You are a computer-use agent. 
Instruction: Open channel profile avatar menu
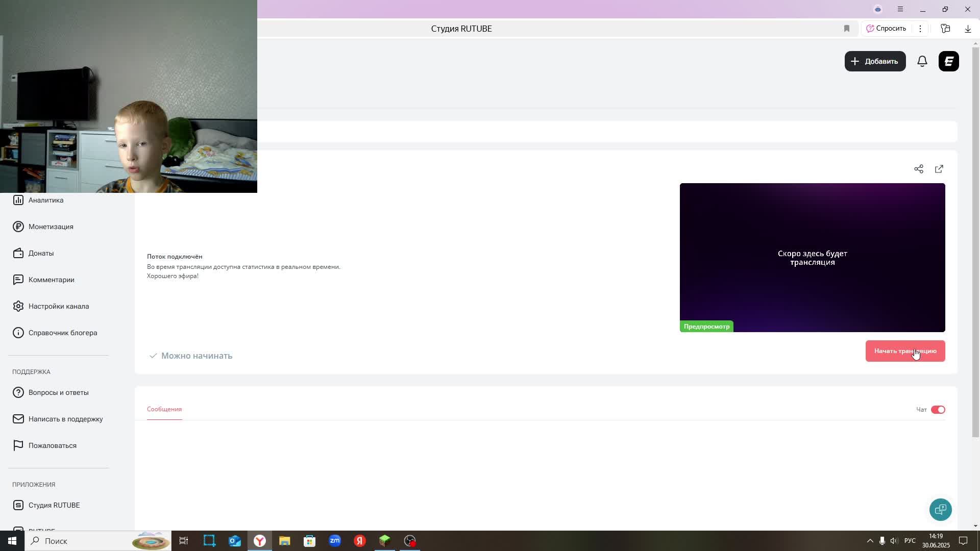point(948,61)
